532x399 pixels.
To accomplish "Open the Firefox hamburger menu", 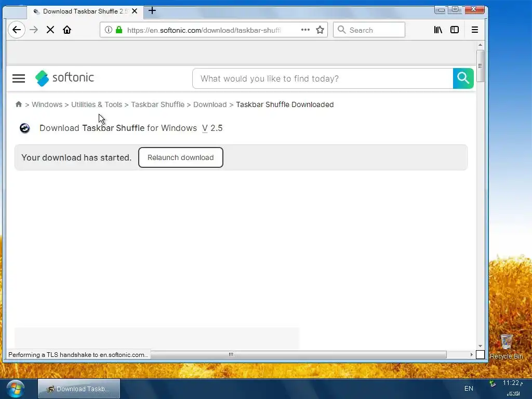I will click(475, 30).
